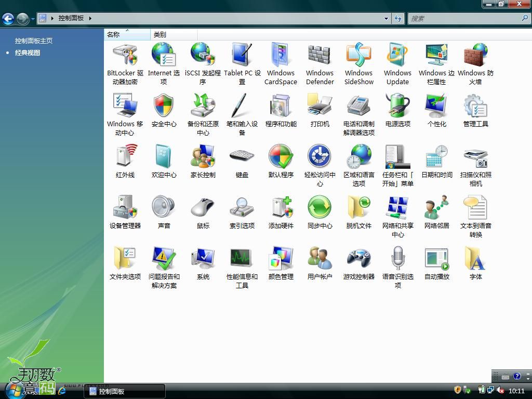This screenshot has width=532, height=399.
Task: Open BitLocker 驱动器加密 icon
Action: point(125,54)
